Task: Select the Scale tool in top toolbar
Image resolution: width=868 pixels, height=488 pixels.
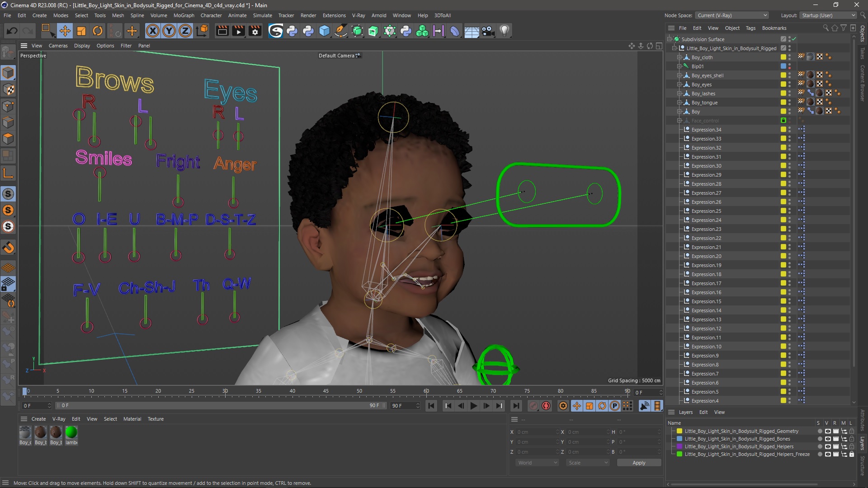Action: click(81, 31)
